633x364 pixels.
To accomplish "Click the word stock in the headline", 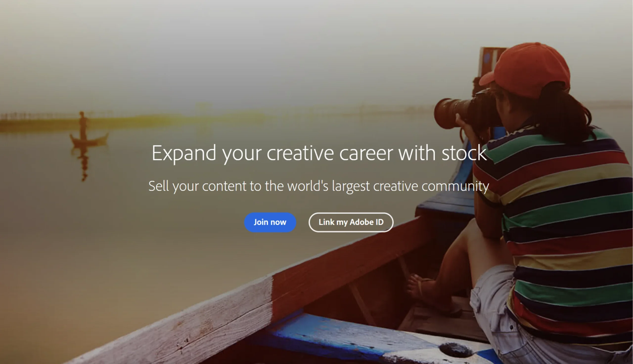I will click(x=464, y=153).
